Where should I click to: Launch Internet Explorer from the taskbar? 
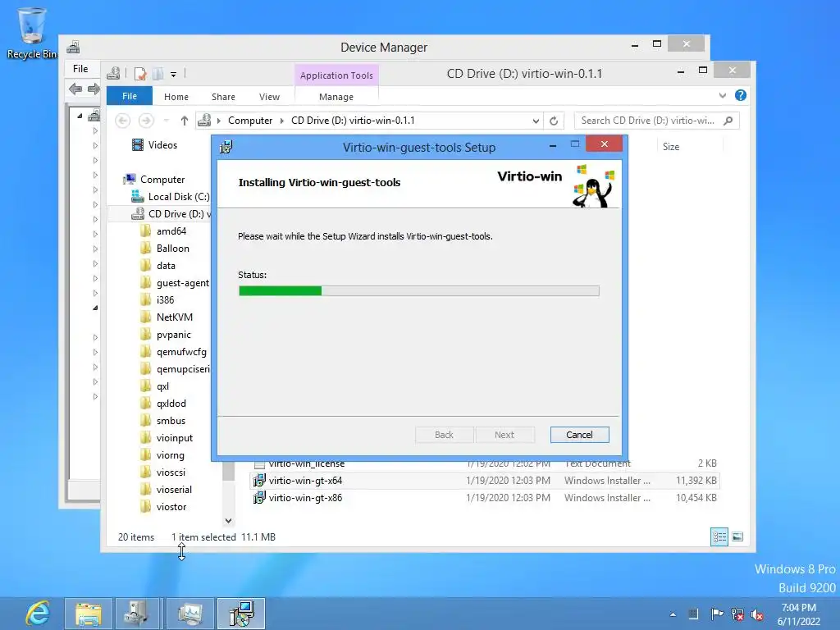click(38, 614)
